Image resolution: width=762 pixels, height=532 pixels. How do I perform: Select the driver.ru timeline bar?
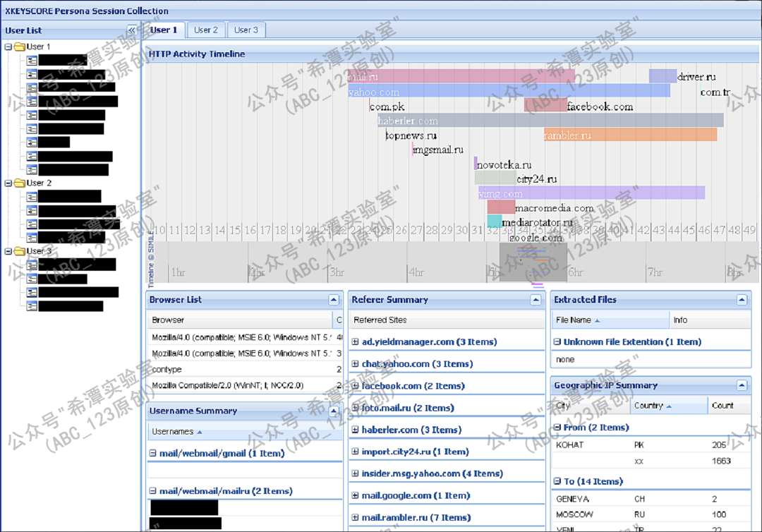coord(663,75)
